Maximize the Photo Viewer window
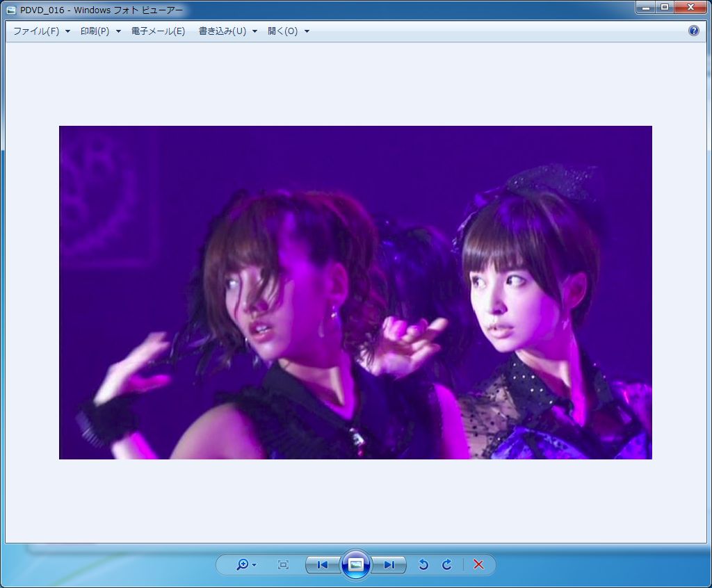712x588 pixels. coord(665,7)
